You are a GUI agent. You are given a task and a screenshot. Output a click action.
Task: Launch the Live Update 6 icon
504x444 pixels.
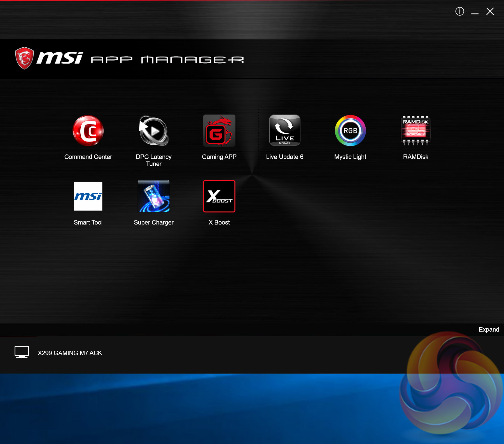pos(284,130)
